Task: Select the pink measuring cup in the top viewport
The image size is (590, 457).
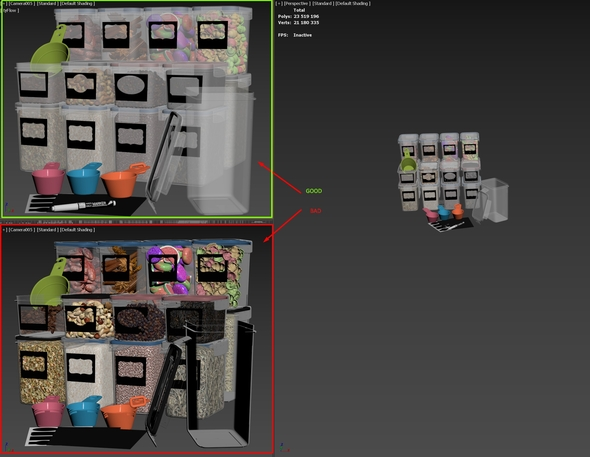Action: click(x=48, y=179)
